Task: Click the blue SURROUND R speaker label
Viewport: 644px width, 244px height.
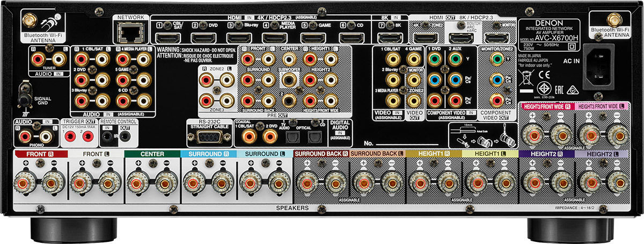Action: tap(208, 154)
